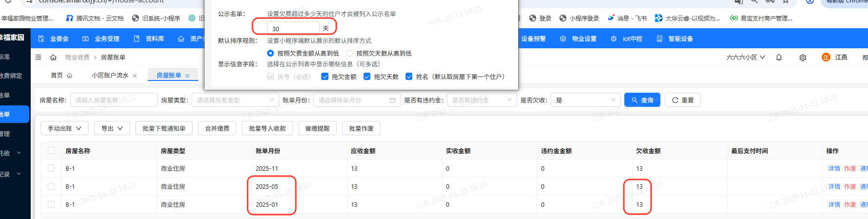Expand the 六六六小区 community selector
The width and height of the screenshot is (868, 219).
pos(746,58)
